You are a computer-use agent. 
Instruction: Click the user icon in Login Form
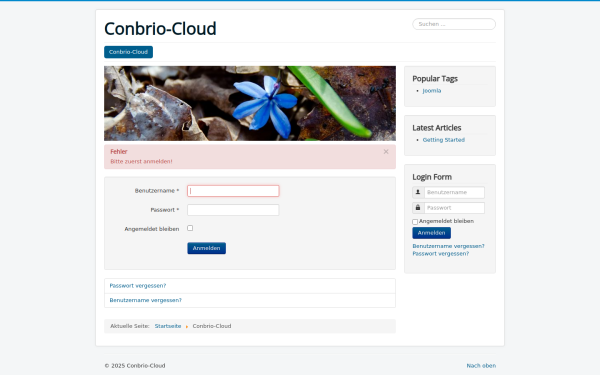(418, 192)
